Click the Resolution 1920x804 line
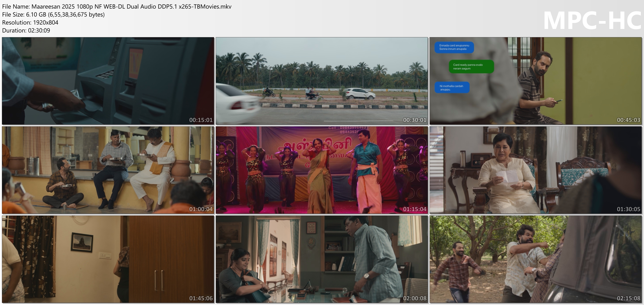The width and height of the screenshot is (644, 305). pos(30,22)
